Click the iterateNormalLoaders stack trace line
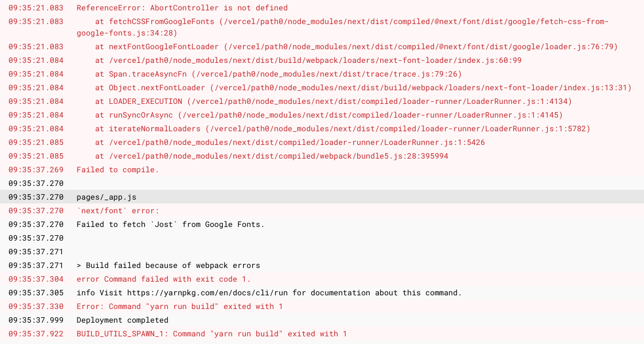This screenshot has height=344, width=644. pyautogui.click(x=322, y=129)
